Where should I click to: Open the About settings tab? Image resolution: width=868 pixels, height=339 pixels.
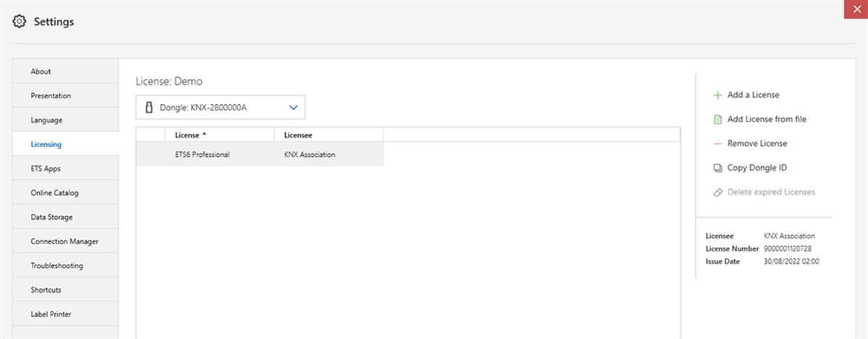[66, 72]
